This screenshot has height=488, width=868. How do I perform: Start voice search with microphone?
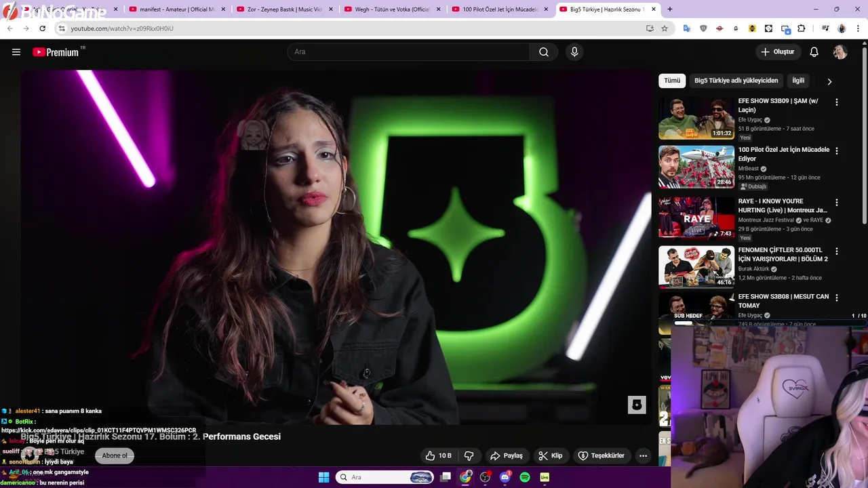tap(574, 52)
